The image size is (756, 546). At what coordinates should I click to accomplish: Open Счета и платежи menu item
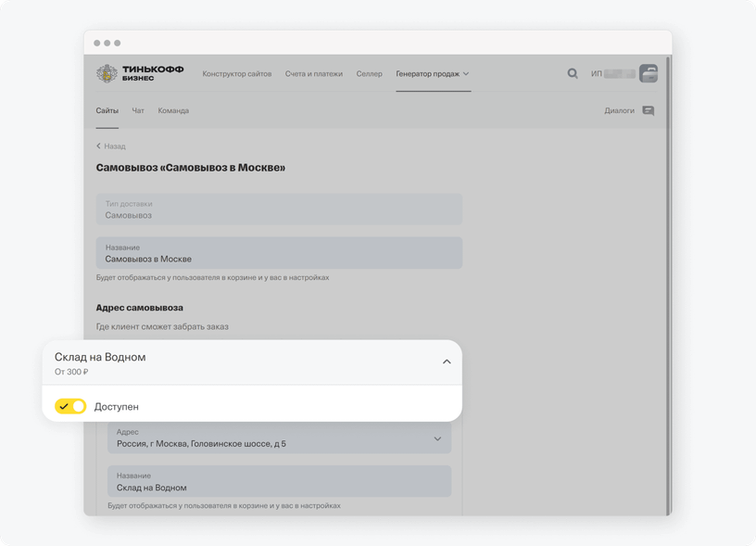click(314, 74)
